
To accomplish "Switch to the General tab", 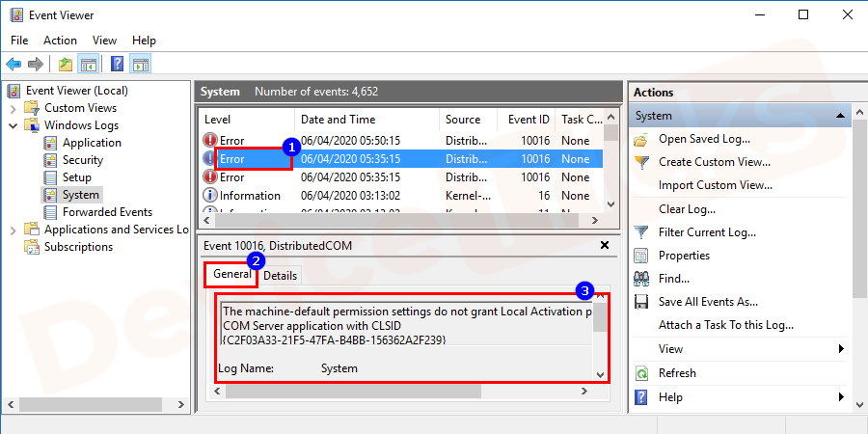I will (231, 274).
